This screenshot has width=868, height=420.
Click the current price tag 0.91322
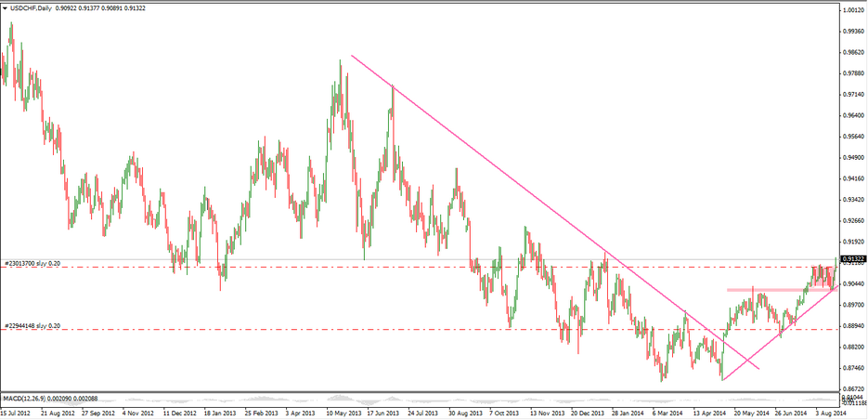pyautogui.click(x=853, y=258)
